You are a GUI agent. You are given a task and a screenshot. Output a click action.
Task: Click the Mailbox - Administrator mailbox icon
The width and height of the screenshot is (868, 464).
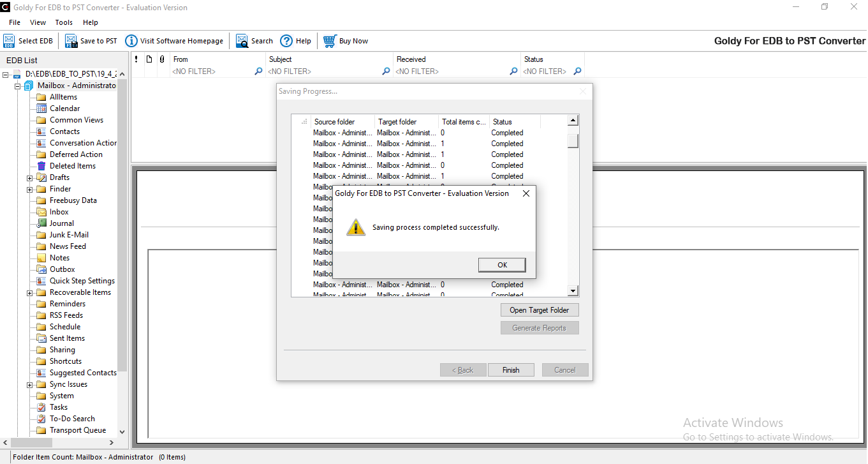point(29,86)
